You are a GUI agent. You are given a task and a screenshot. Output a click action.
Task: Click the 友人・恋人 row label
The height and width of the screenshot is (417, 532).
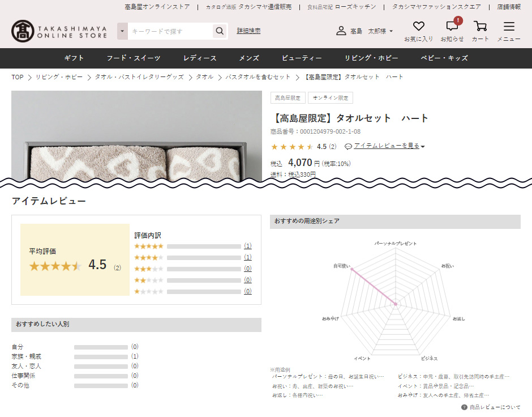click(26, 367)
